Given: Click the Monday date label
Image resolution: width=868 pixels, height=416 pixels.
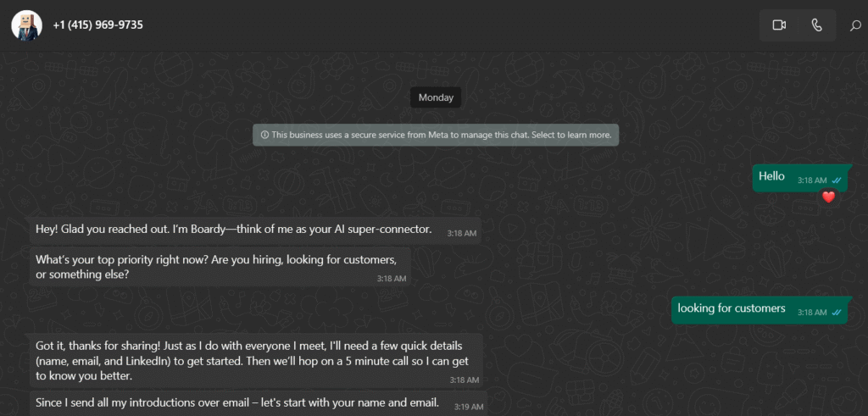Looking at the screenshot, I should point(436,97).
